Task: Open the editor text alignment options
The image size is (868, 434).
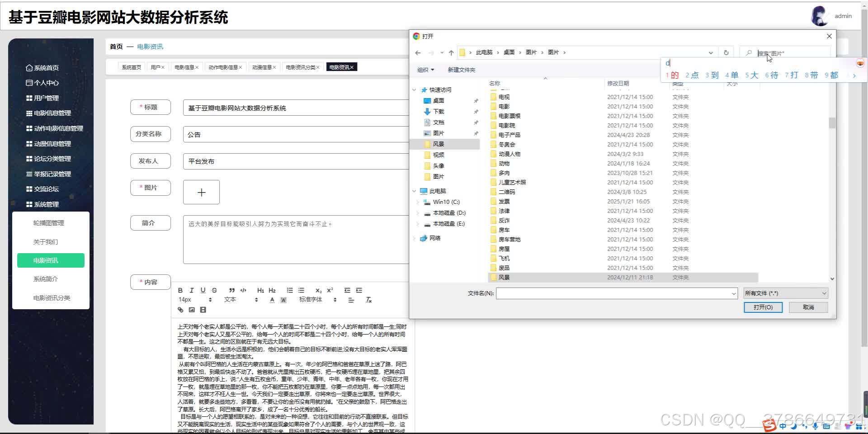Action: click(351, 300)
